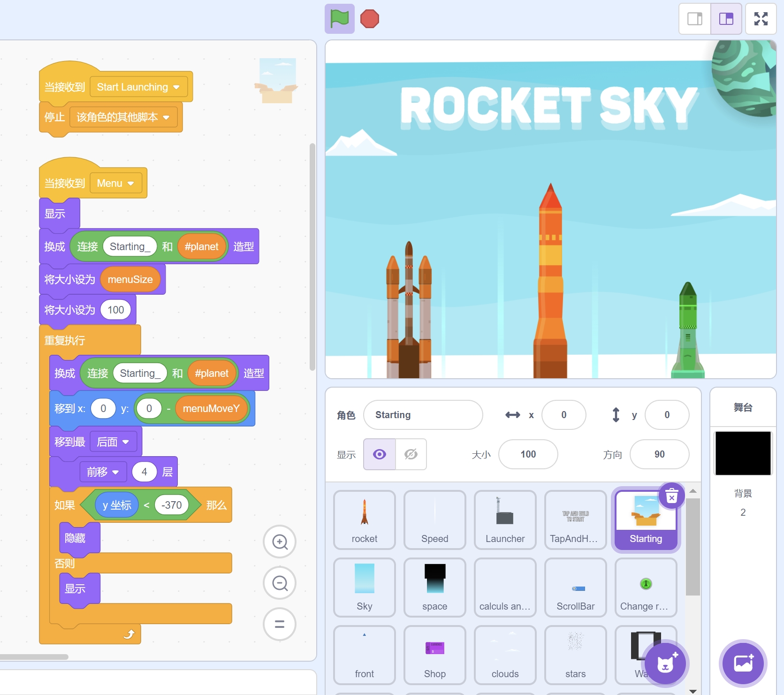Switch to small stage layout

coord(695,19)
